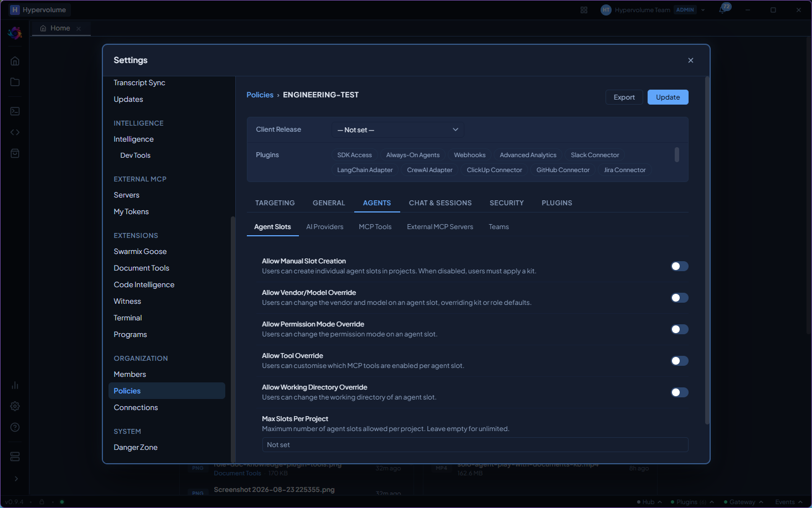Open the External MCP Servers sub-tab
The height and width of the screenshot is (508, 812).
[440, 227]
